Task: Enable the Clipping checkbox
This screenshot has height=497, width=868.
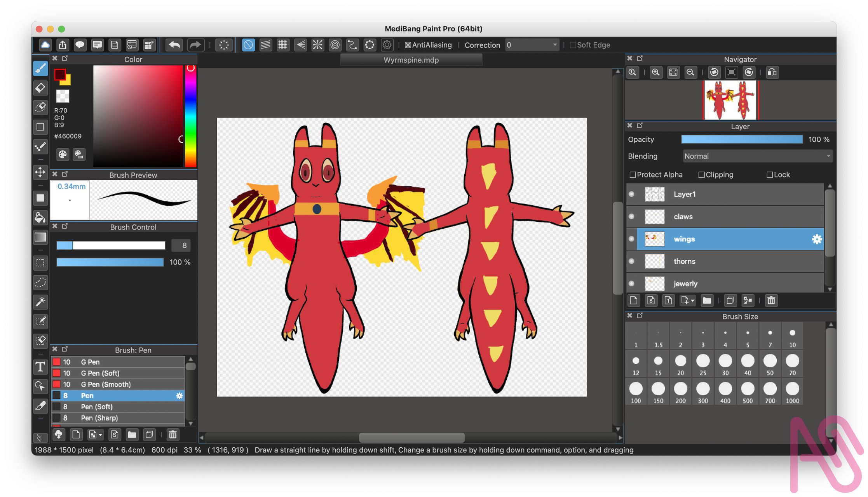Action: click(x=701, y=175)
